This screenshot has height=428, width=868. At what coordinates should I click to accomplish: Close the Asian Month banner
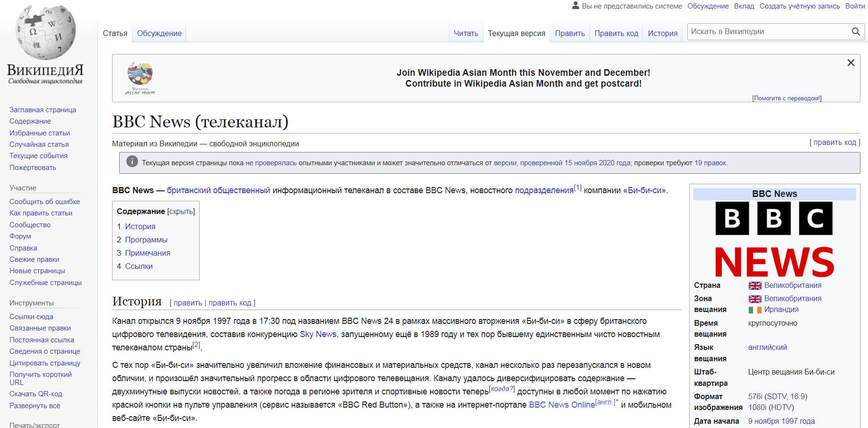click(x=850, y=62)
